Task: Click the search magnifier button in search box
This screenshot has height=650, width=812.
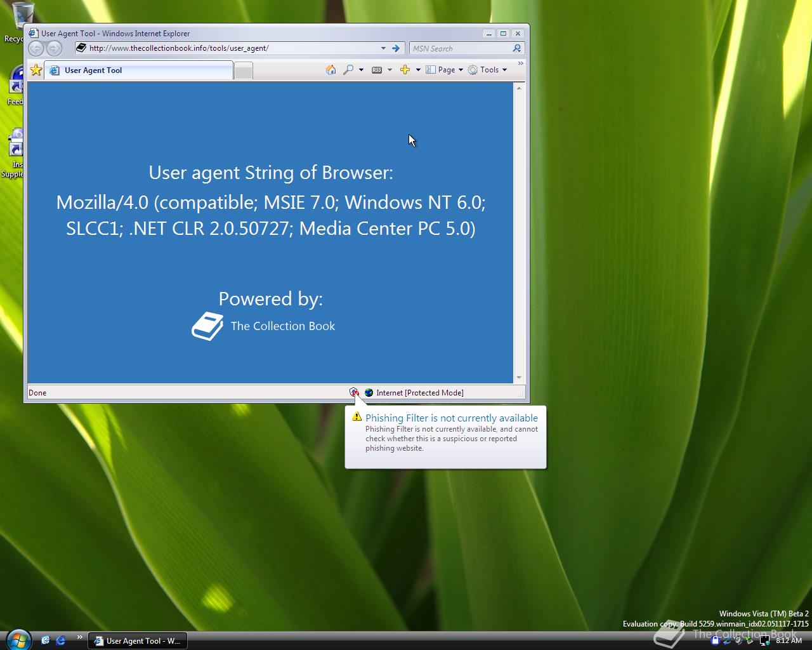Action: pyautogui.click(x=517, y=48)
